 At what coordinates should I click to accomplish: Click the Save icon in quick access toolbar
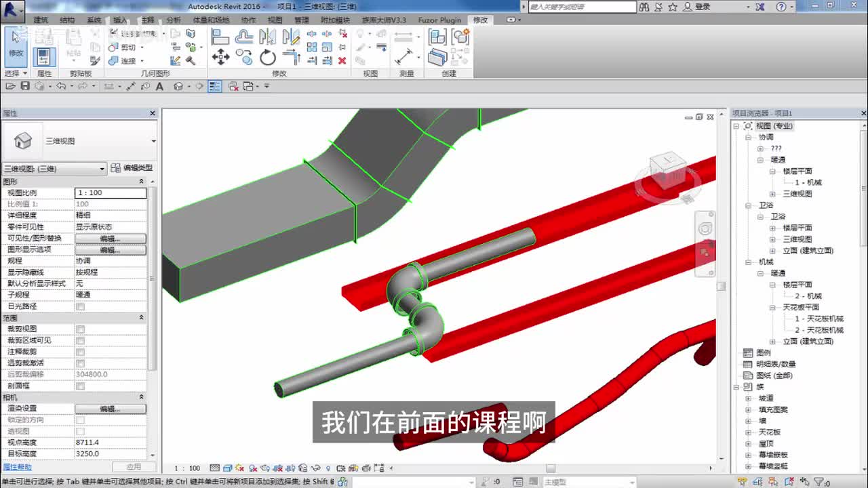25,86
